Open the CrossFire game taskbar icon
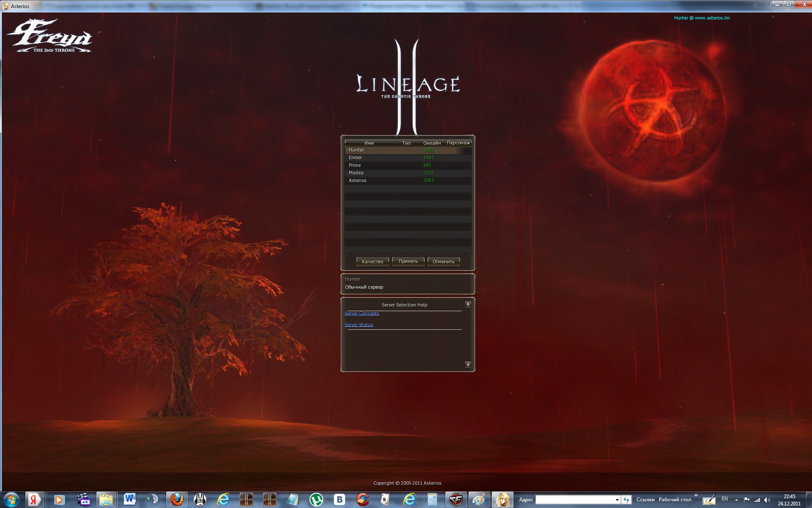Screen dimensions: 812x508 click(x=455, y=500)
